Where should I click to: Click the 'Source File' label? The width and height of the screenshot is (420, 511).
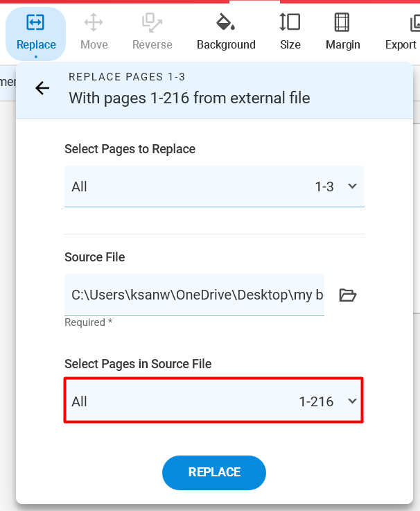pos(94,257)
